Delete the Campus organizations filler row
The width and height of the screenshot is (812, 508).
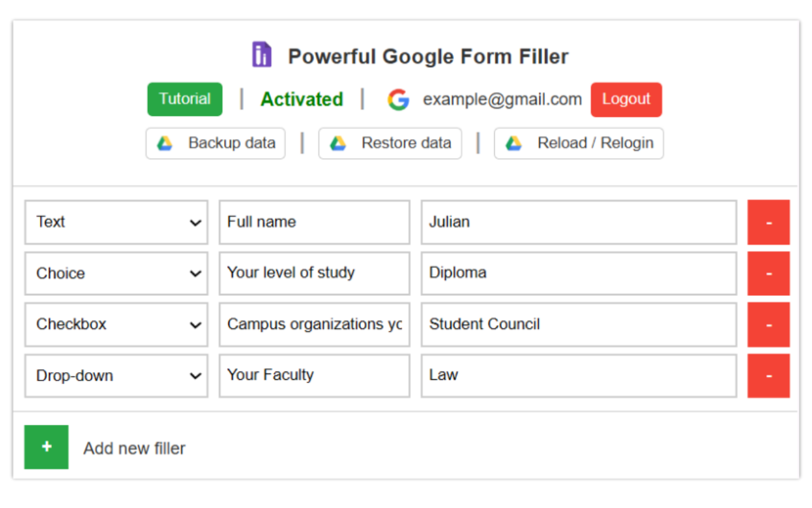[x=768, y=324]
